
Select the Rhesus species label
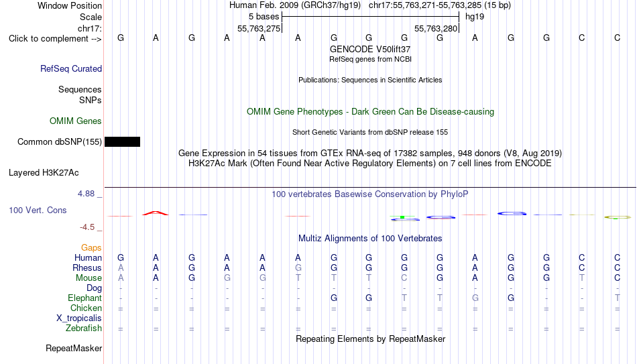(x=87, y=268)
